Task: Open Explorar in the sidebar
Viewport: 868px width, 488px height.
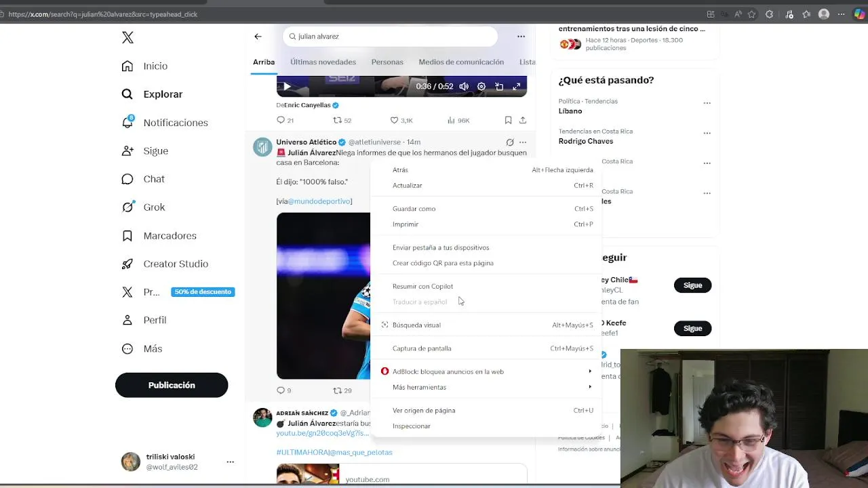Action: point(152,94)
